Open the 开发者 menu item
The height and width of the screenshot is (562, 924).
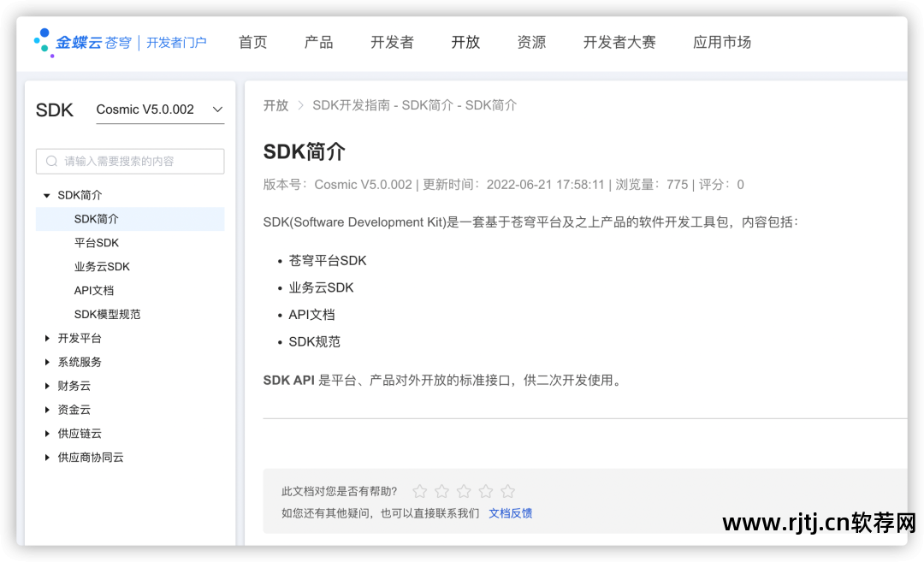(x=393, y=43)
